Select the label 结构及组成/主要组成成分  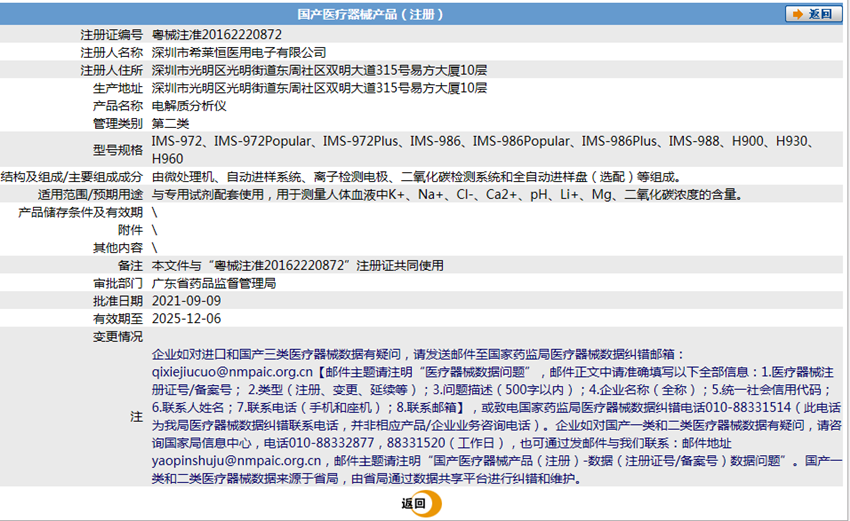point(72,177)
